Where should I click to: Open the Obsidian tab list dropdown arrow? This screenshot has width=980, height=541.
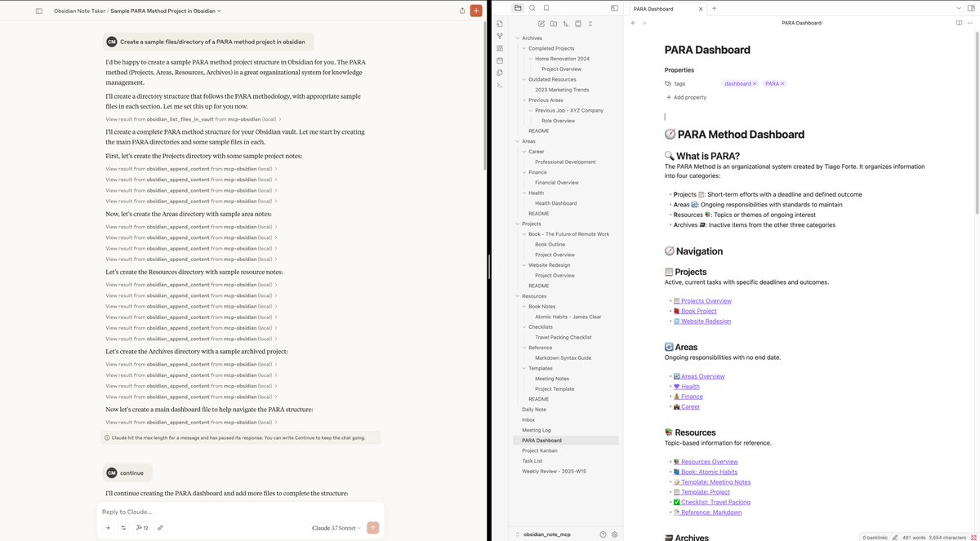959,8
